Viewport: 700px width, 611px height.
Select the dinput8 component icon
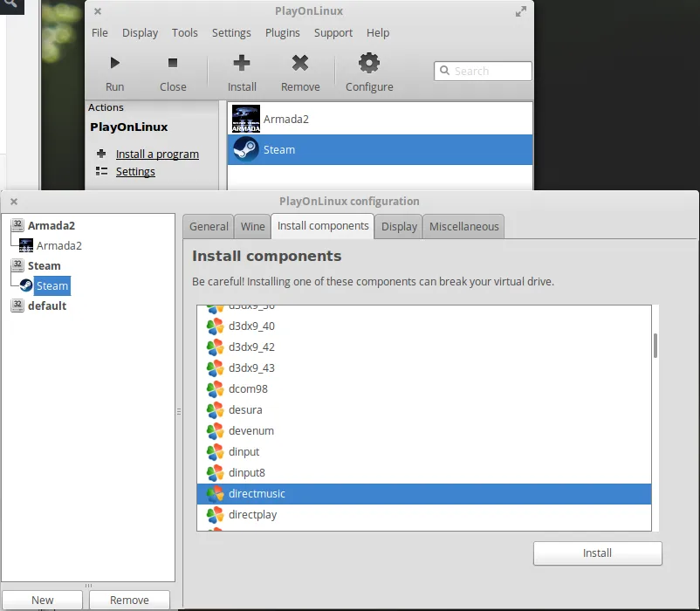(x=215, y=472)
